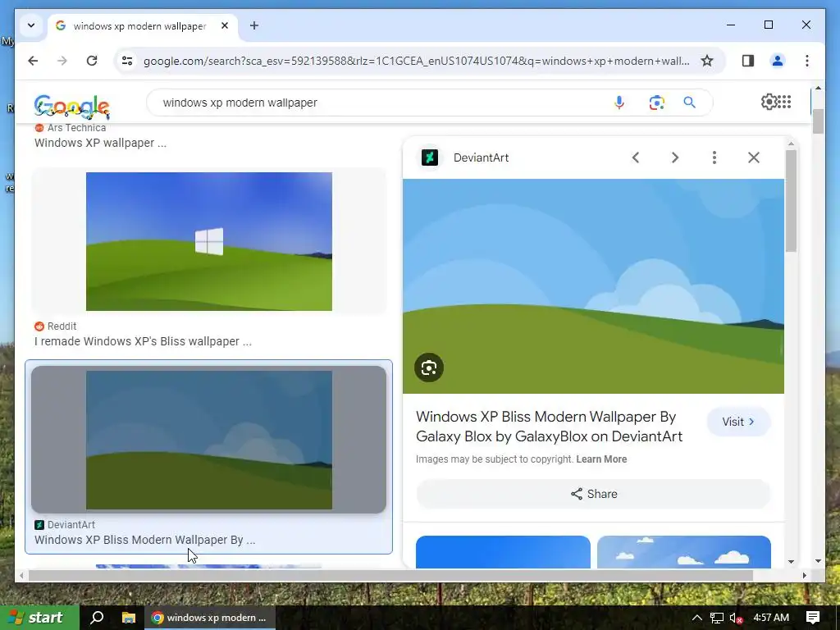Open site information icon in address bar
This screenshot has width=840, height=630.
(x=127, y=61)
